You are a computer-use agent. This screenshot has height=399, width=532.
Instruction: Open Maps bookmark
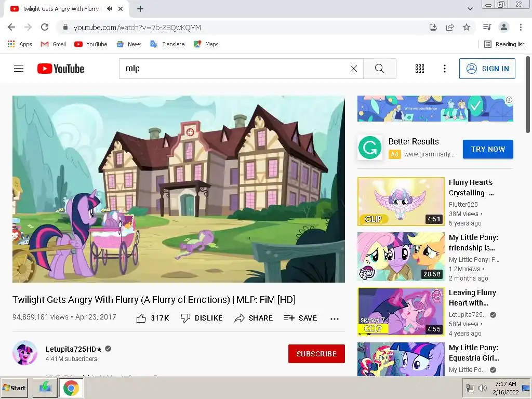206,44
